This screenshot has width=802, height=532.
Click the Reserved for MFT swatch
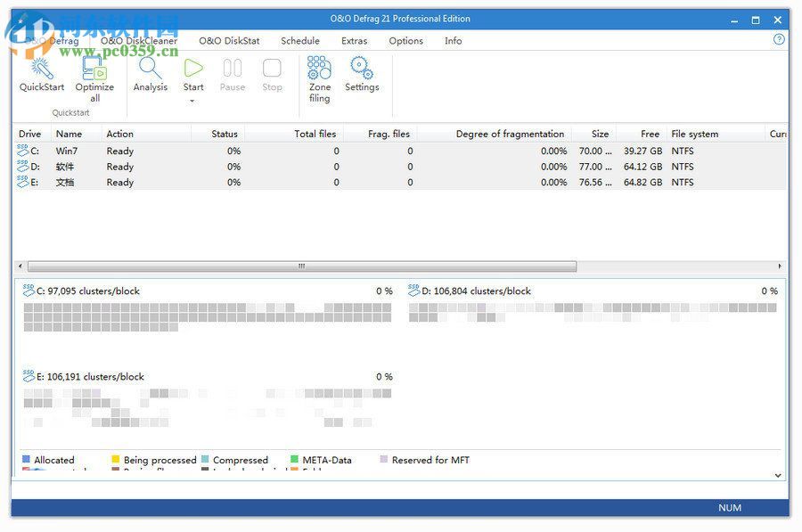click(383, 459)
